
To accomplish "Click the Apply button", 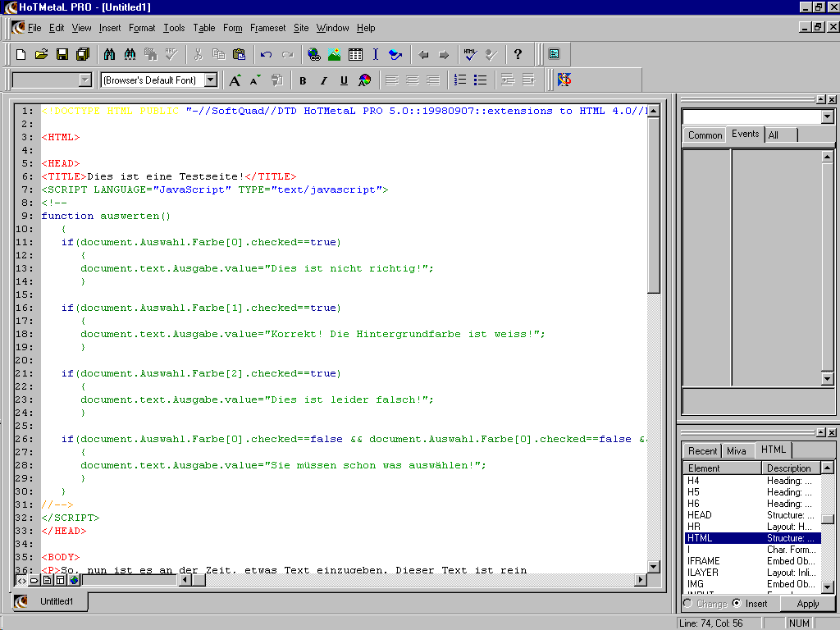I will pyautogui.click(x=808, y=604).
